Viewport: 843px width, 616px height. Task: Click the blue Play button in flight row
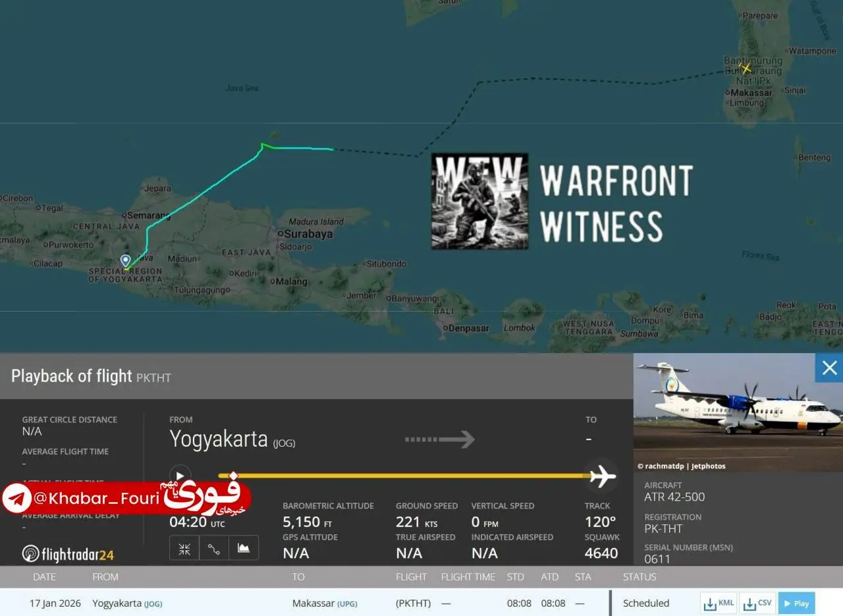796,603
